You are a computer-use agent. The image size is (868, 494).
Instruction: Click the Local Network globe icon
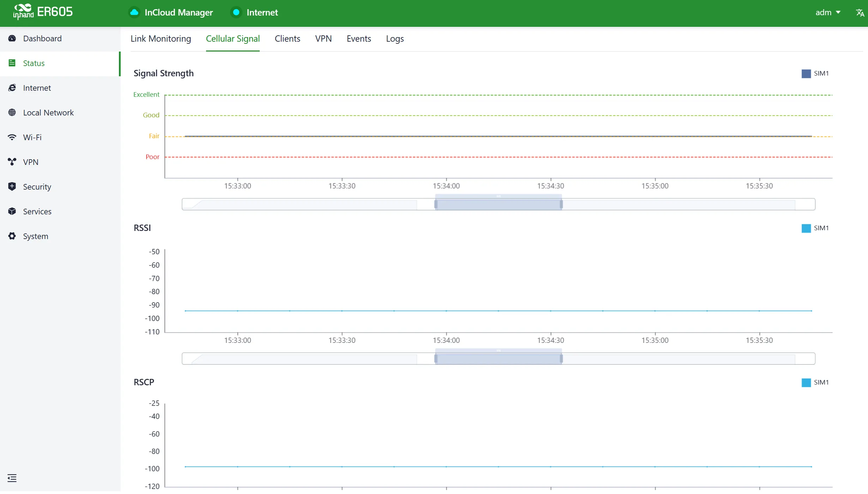point(12,113)
